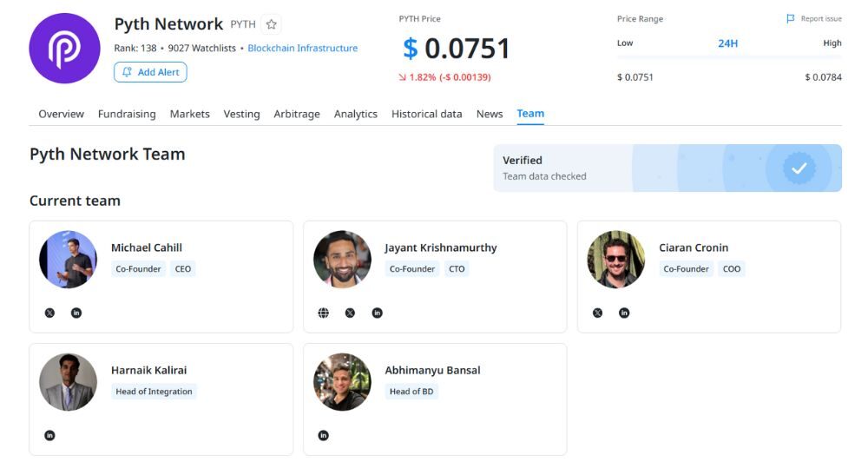
Task: Open Jayant Krishnamurthy's website globe icon
Action: click(323, 313)
